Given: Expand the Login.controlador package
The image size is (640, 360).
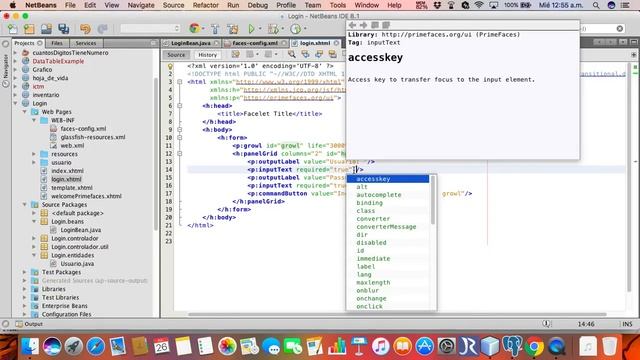Looking at the screenshot, I should (x=34, y=238).
